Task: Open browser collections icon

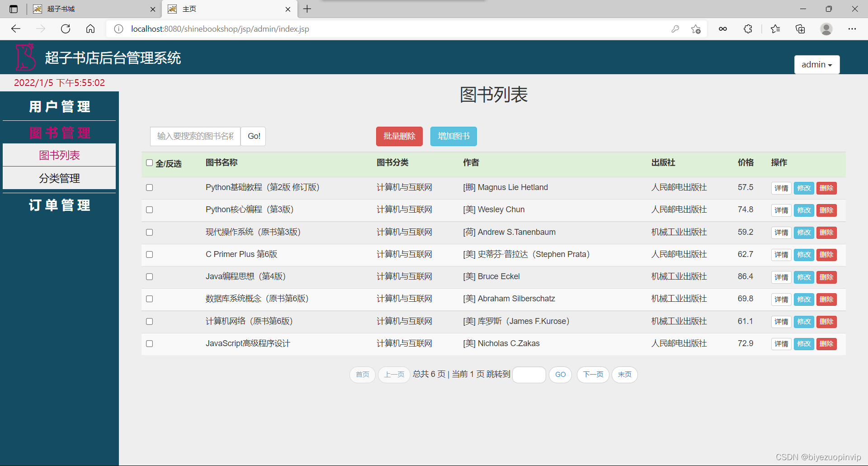Action: click(x=800, y=29)
